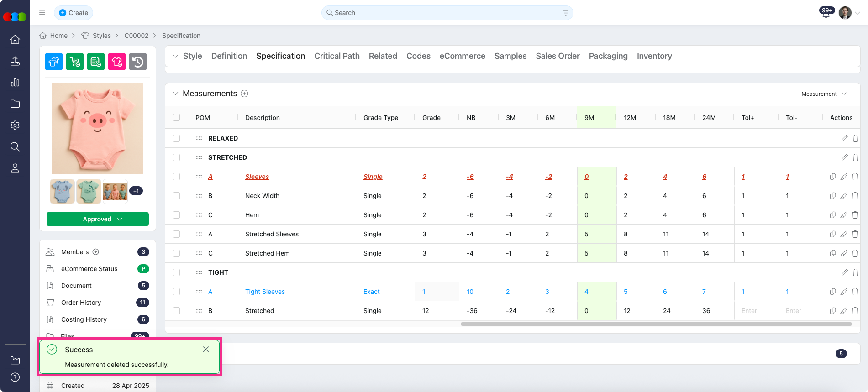Collapse the Measurements section chevron

(x=175, y=94)
